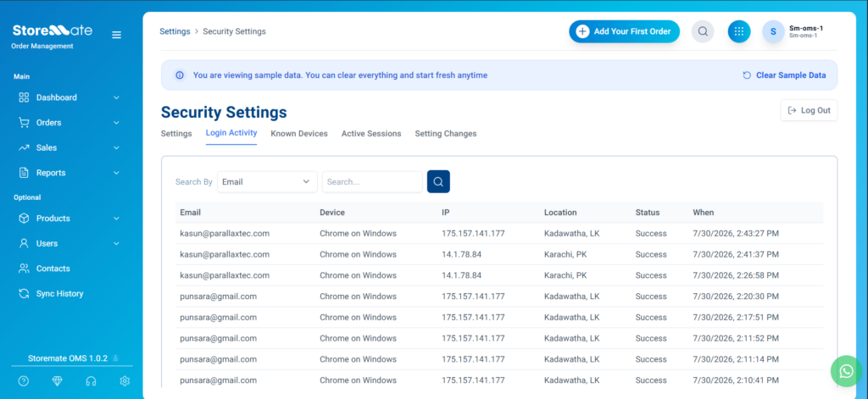Screen dimensions: 868x399
Task: Expand the Dashboard menu chevron
Action: (116, 97)
